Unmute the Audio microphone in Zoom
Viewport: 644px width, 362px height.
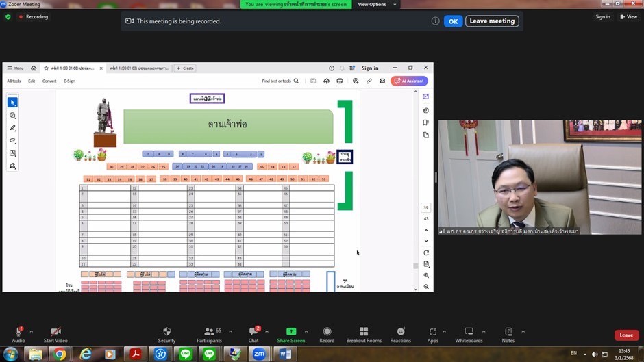(x=18, y=335)
